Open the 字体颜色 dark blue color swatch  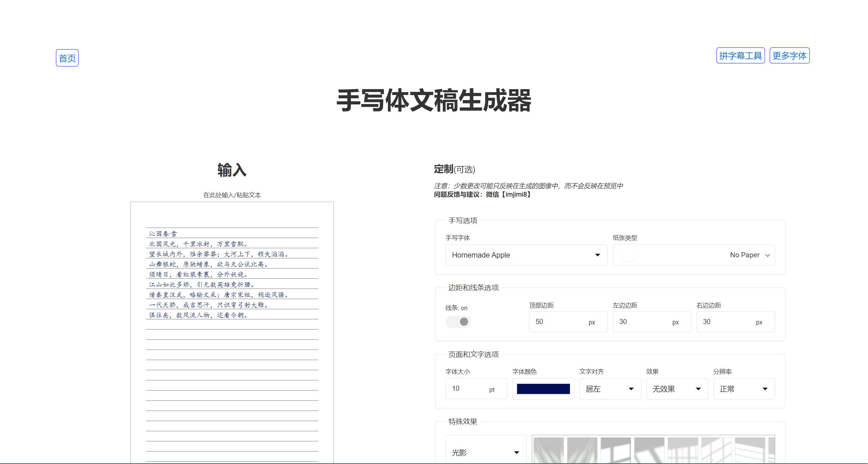(543, 389)
